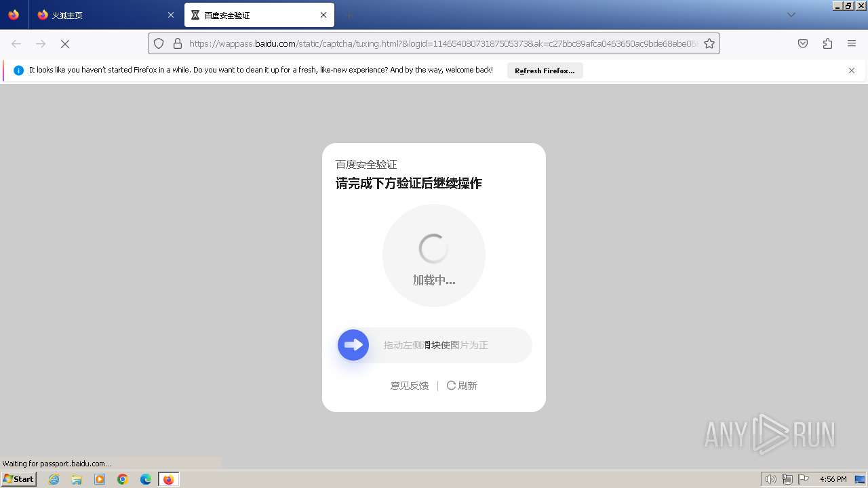Open Action Center flag icon
868x488 pixels.
804,479
